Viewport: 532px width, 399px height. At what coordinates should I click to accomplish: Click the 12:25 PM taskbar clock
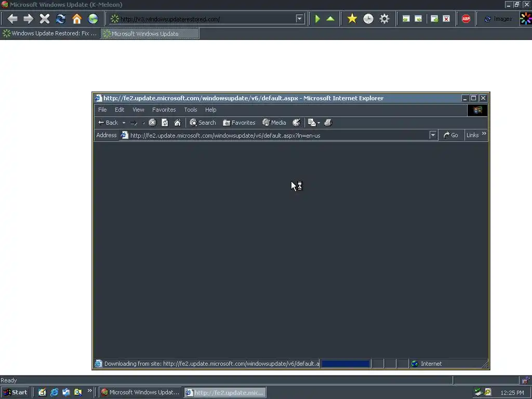(x=512, y=393)
